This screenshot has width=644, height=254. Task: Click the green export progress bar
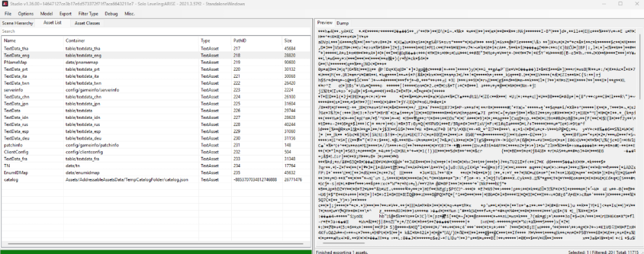(156, 251)
